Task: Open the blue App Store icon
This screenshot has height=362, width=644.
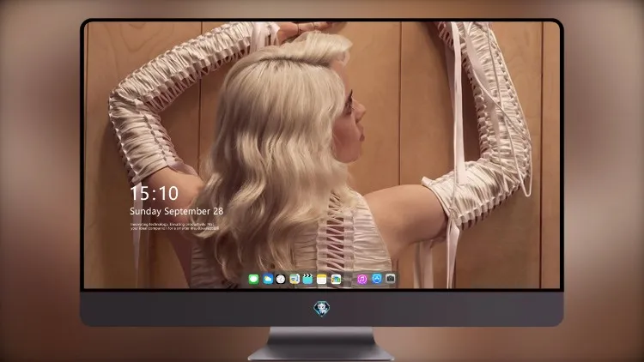Action: [377, 279]
